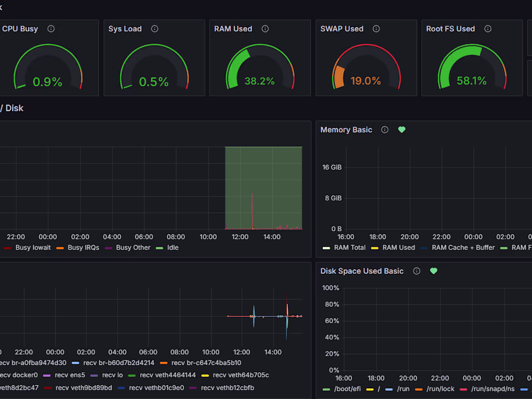Click the heart alert icon on Disk Space Used Basic
This screenshot has height=399, width=532.
(433, 271)
